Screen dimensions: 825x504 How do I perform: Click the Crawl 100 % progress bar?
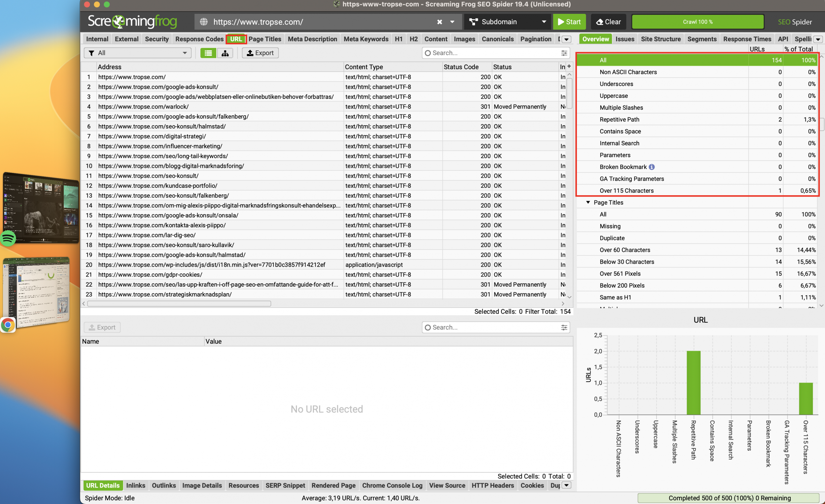(x=697, y=22)
